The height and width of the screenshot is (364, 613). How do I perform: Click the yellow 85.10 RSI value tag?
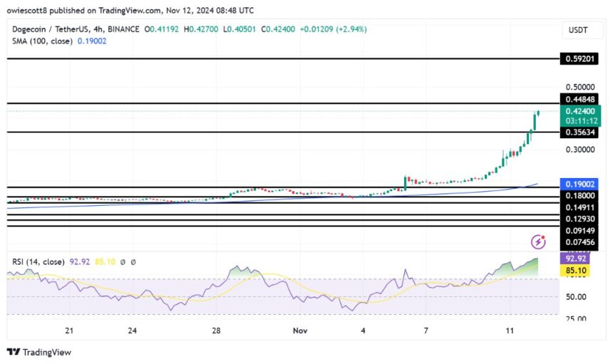[582, 271]
